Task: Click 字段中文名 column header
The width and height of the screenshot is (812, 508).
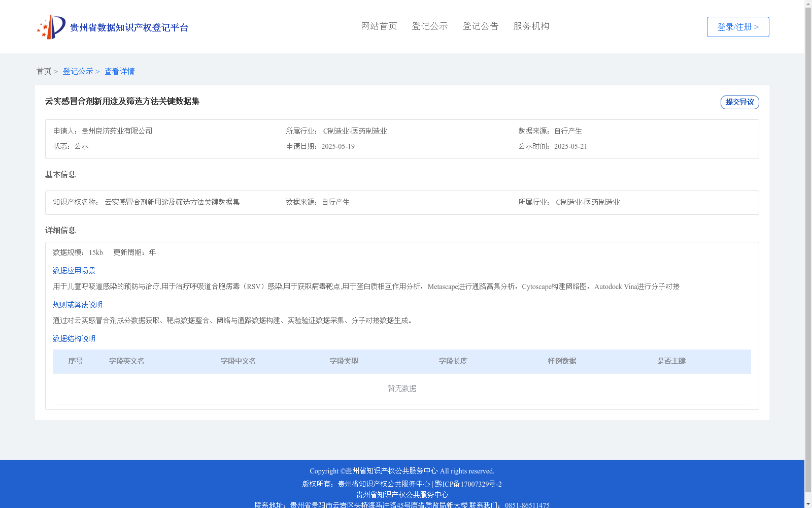Action: [x=239, y=361]
